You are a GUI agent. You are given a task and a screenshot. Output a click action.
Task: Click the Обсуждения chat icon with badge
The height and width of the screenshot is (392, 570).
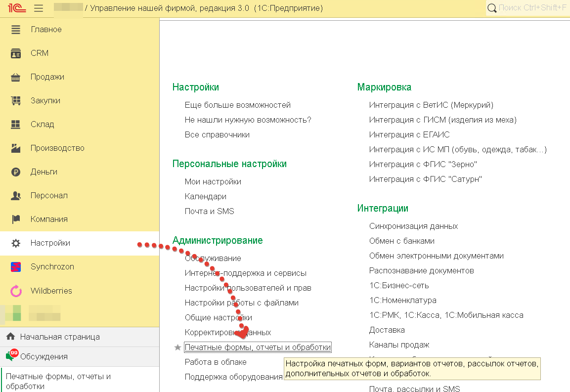12,355
